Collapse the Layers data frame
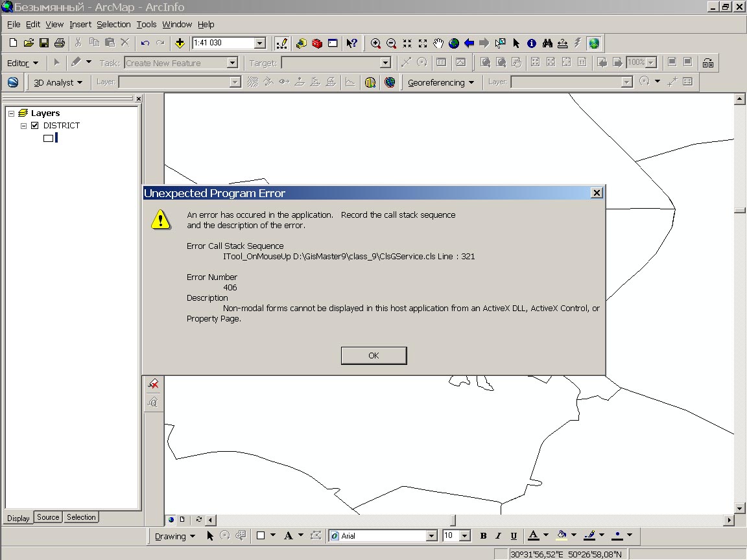Viewport: 747px width, 560px height. pyautogui.click(x=12, y=113)
